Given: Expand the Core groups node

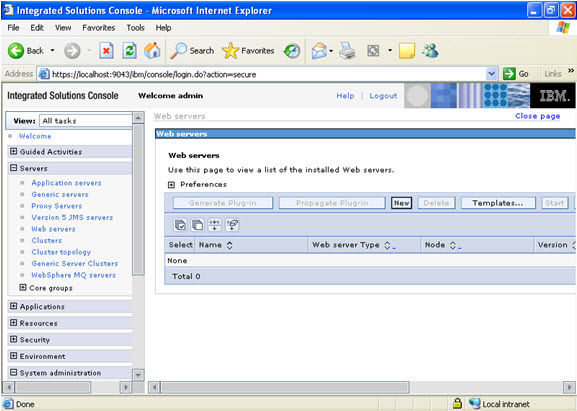Looking at the screenshot, I should pos(23,287).
